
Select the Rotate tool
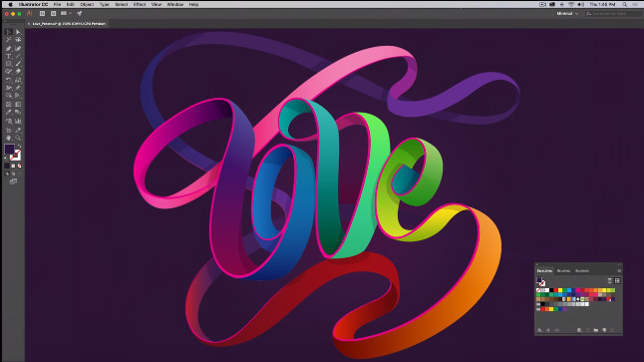[x=8, y=80]
